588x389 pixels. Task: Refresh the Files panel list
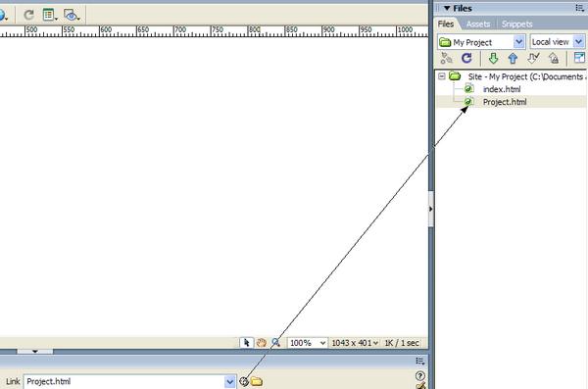[466, 58]
